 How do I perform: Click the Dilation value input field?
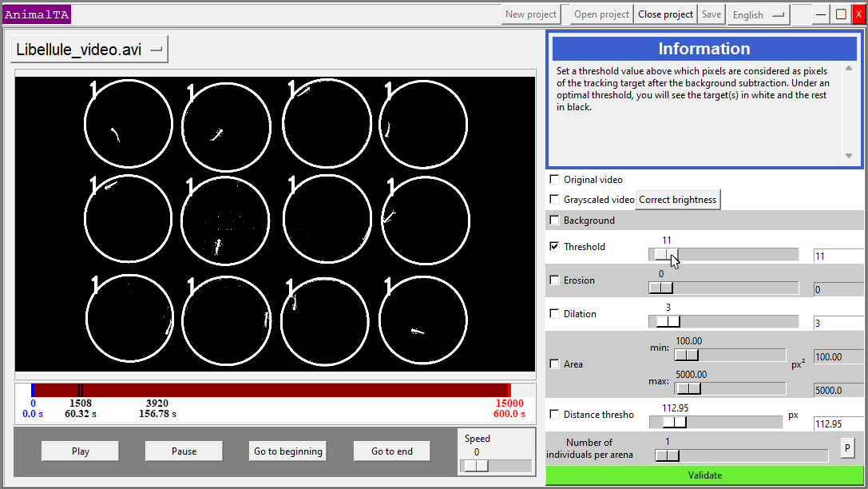tap(838, 323)
